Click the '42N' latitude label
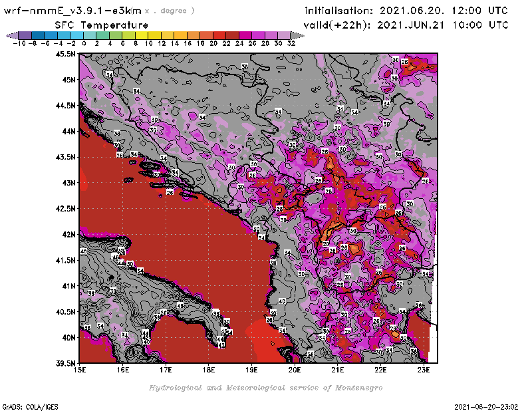This screenshot has width=532, height=411. [69, 235]
